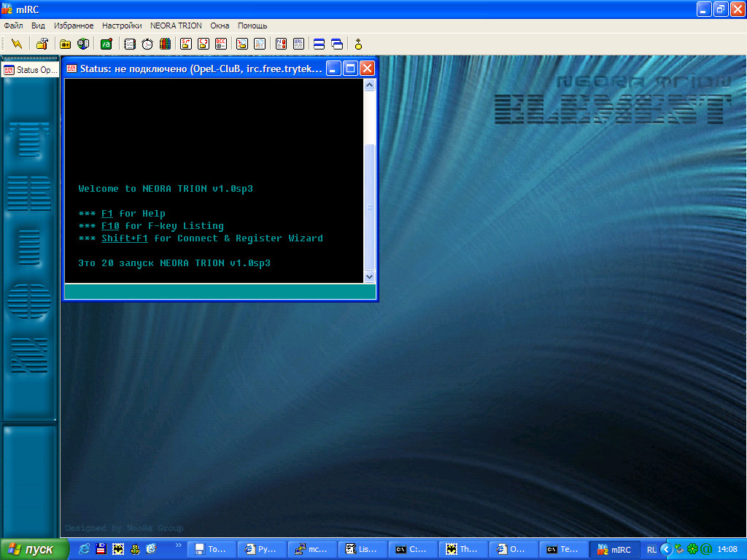Click the 'Это 20 запуск NEORA TRION' line
Viewport: 747px width, 560px height.
point(174,263)
